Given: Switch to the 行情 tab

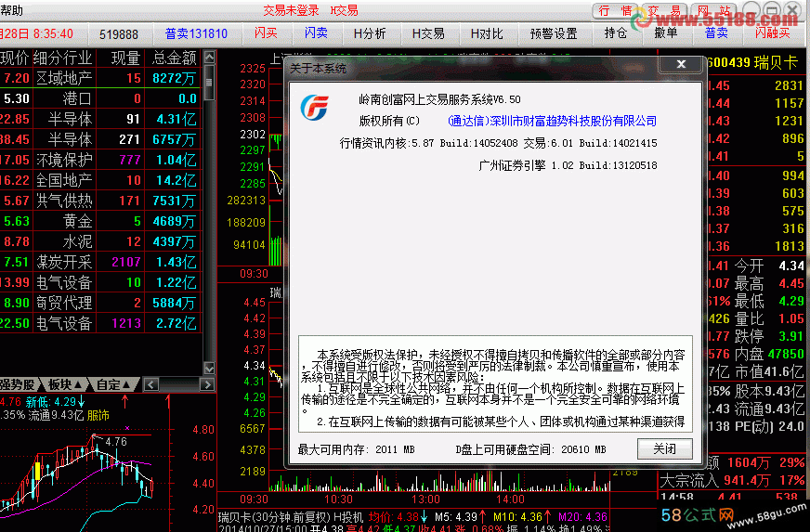Looking at the screenshot, I should [x=615, y=10].
